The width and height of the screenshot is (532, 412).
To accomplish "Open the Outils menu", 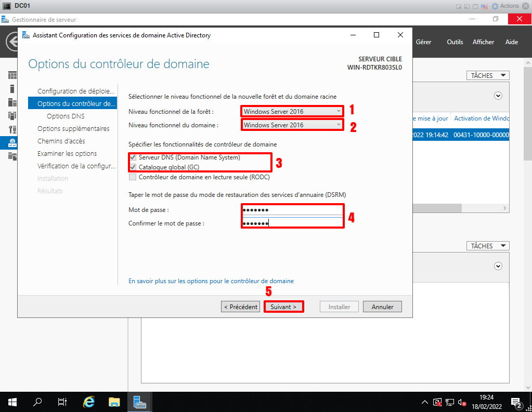I will 455,42.
